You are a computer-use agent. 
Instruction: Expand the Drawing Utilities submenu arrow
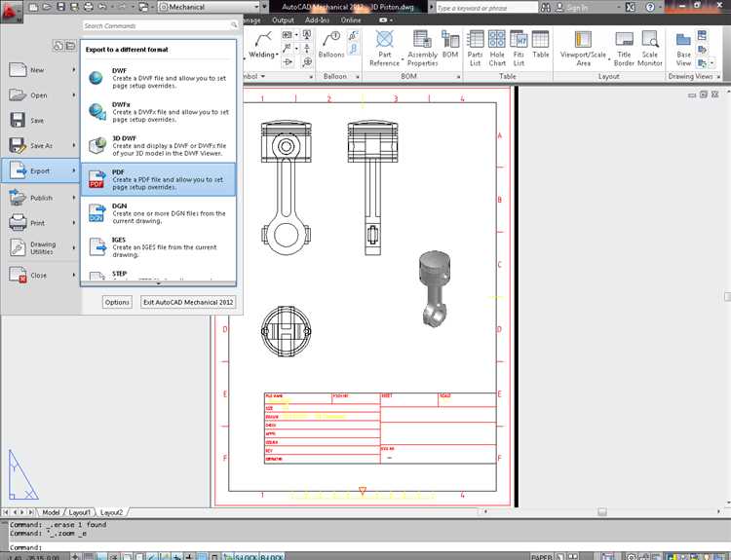coord(74,247)
